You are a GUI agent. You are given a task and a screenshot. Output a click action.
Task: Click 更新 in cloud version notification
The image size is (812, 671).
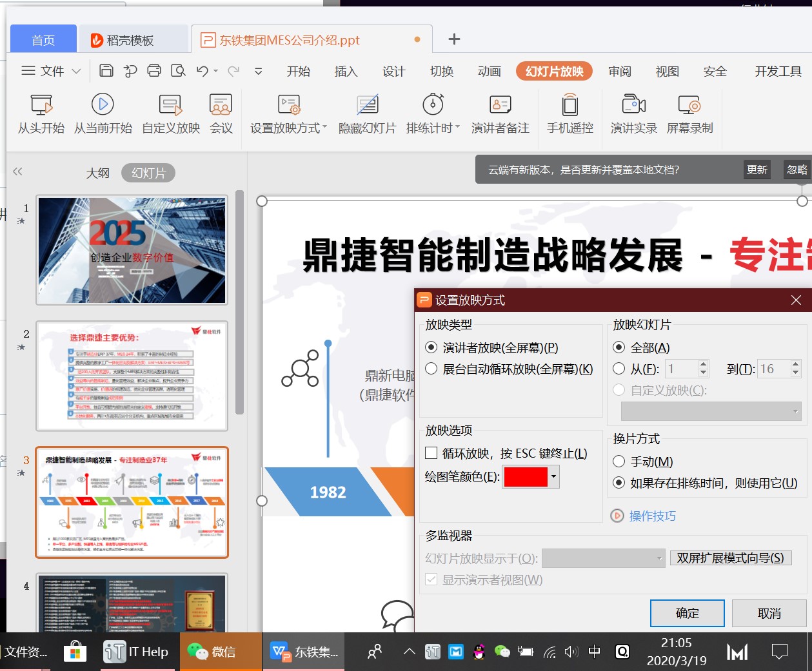pyautogui.click(x=757, y=170)
